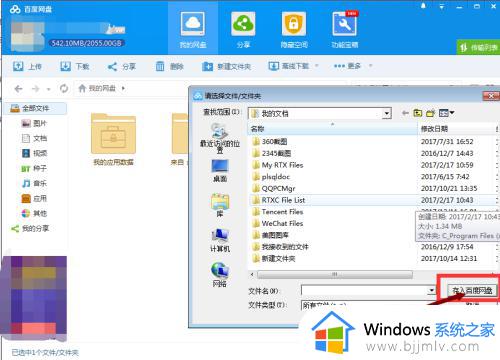Select the QQPCMgr folder

(274, 188)
